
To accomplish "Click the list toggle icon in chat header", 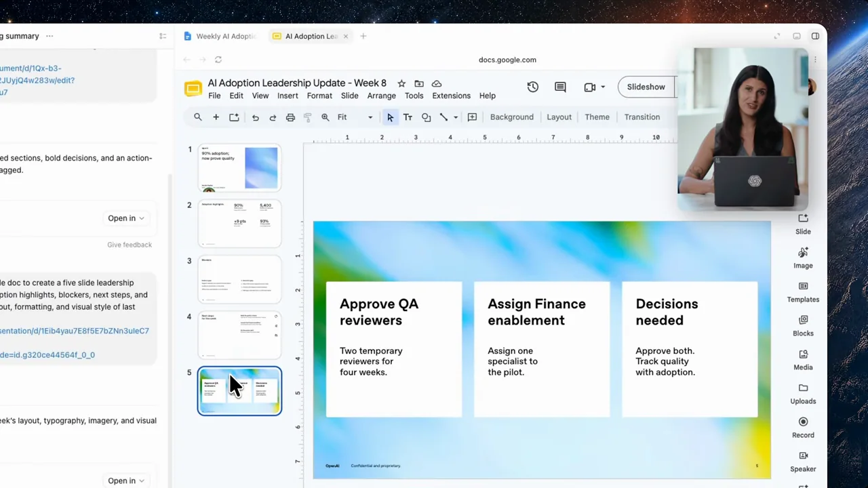I will (163, 36).
